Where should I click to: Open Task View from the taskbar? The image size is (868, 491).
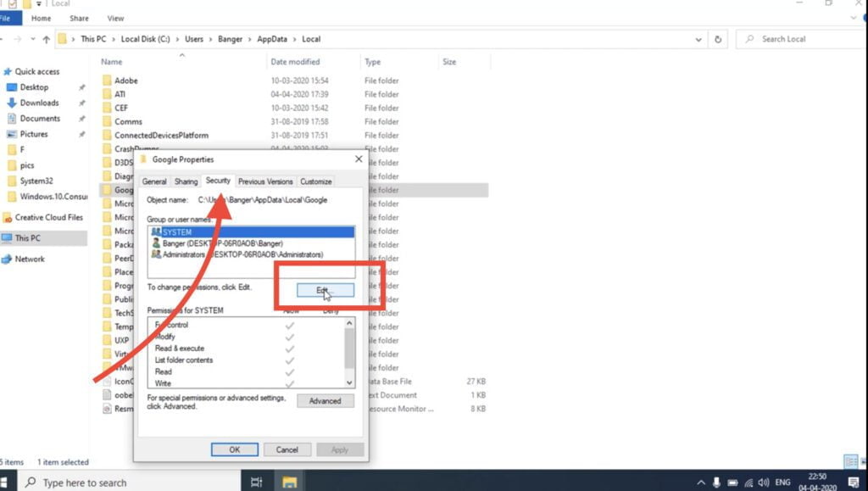click(x=257, y=481)
